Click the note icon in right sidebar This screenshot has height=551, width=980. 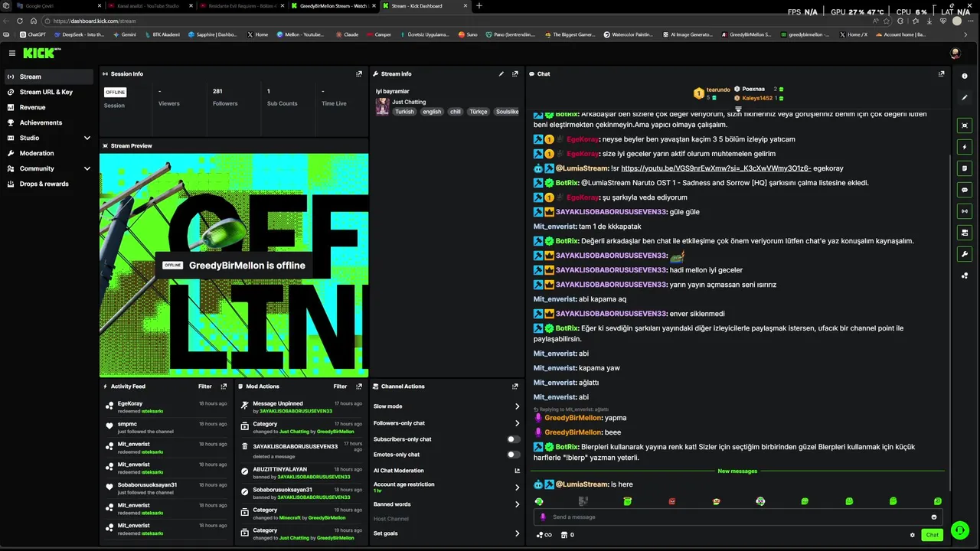click(x=965, y=168)
